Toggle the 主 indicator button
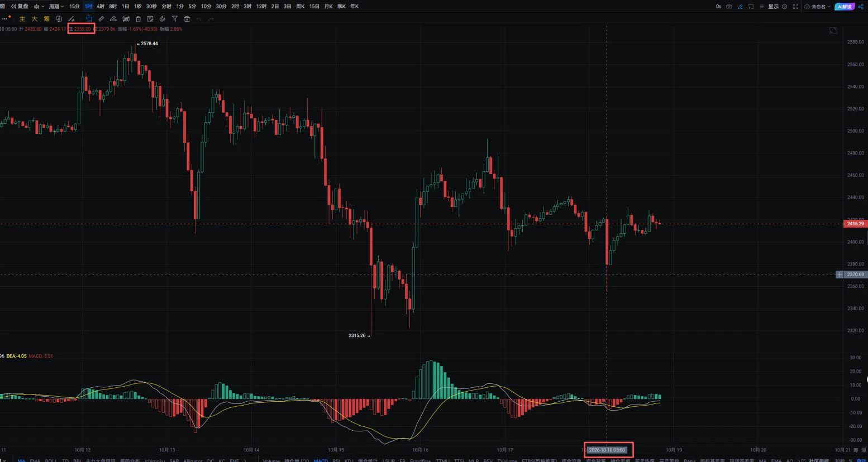868x462 pixels. tap(22, 19)
